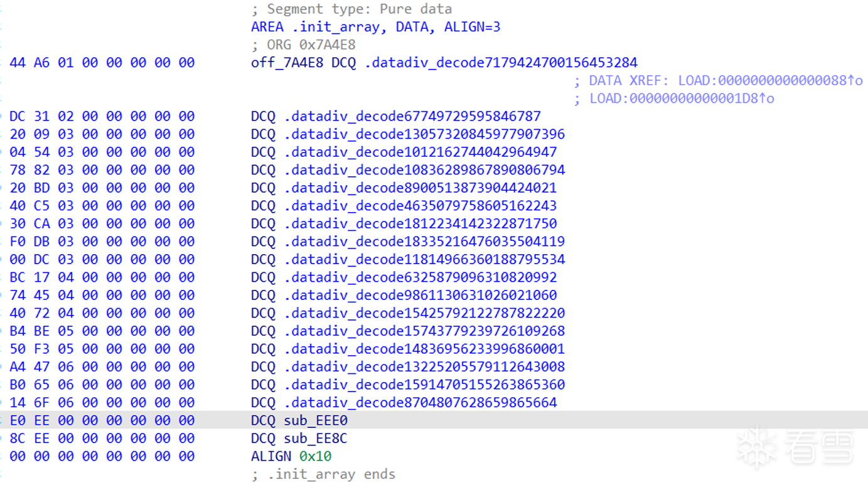Select symbol .datadiv_decode8704807628659865664
This screenshot has height=485, width=868.
421,403
